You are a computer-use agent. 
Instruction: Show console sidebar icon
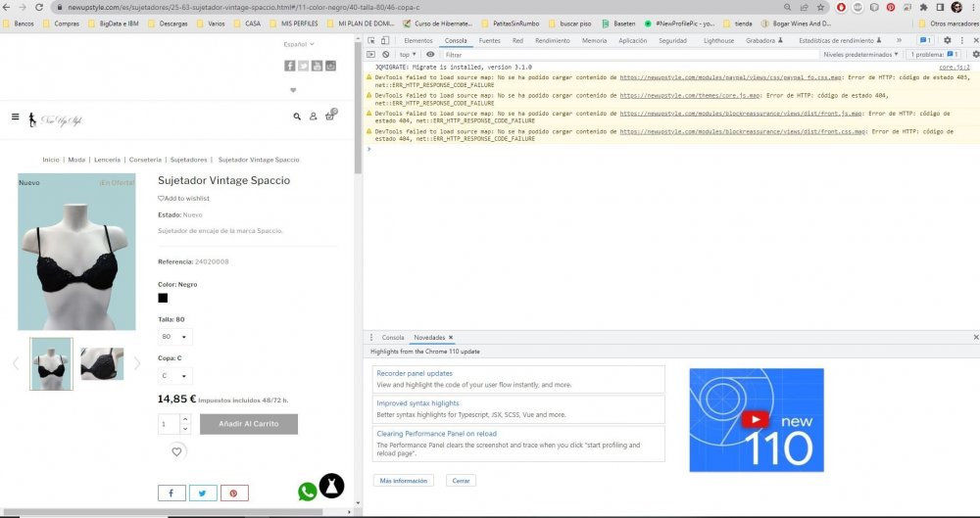371,55
